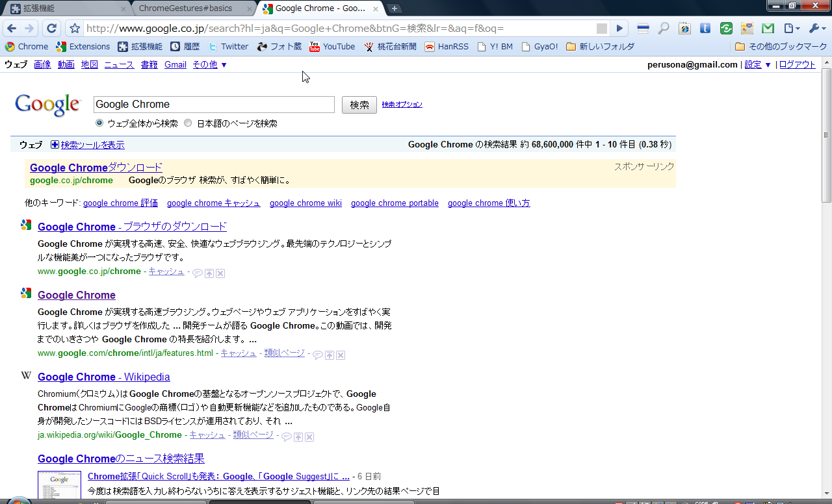Image resolution: width=832 pixels, height=504 pixels.
Task: Click the Go play-arrow button in address bar
Action: [x=620, y=29]
